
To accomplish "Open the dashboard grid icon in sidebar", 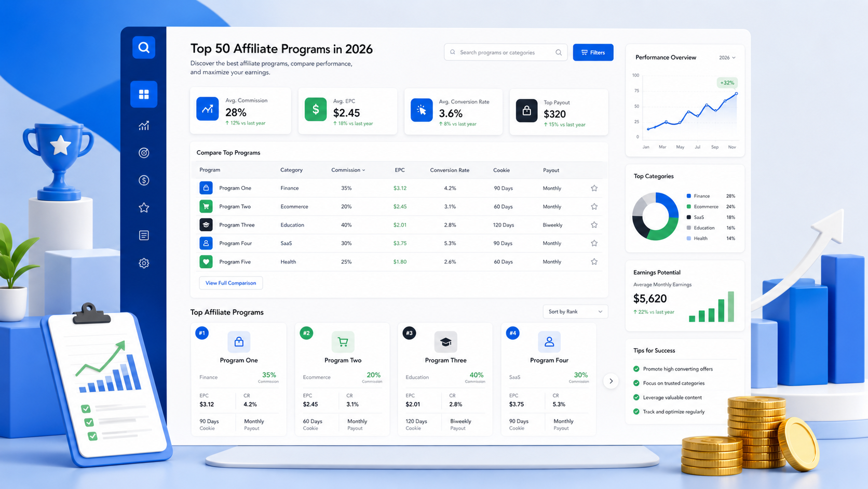I will [144, 94].
